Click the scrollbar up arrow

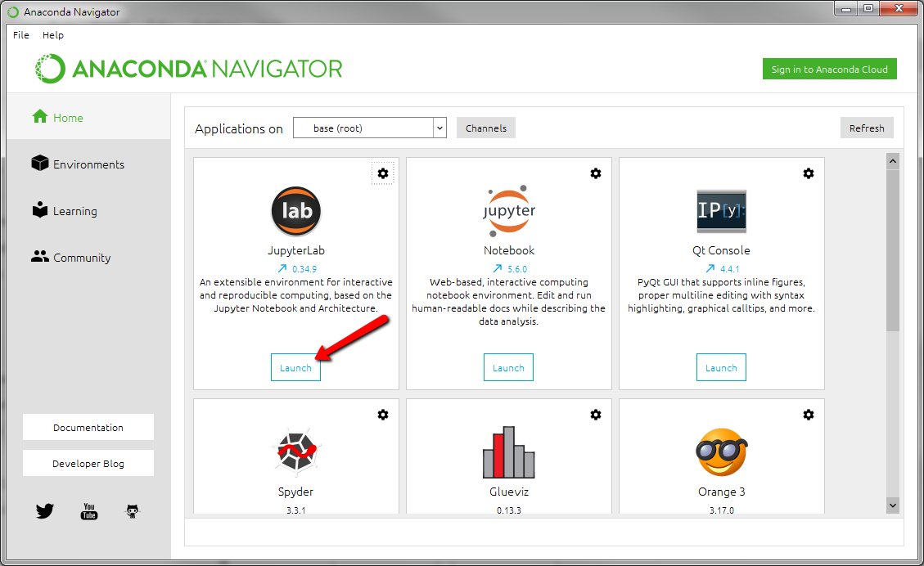click(x=893, y=161)
